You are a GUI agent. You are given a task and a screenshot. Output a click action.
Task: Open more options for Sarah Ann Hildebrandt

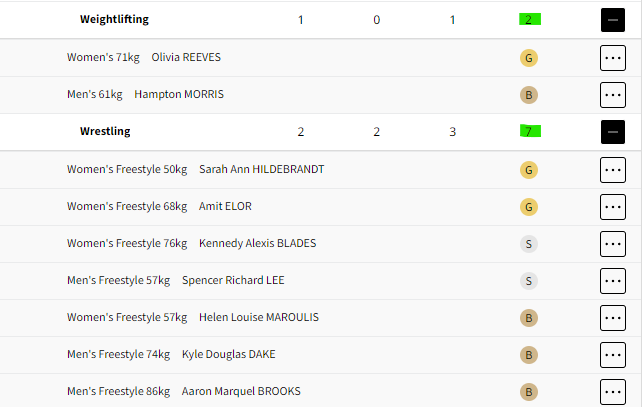[613, 170]
